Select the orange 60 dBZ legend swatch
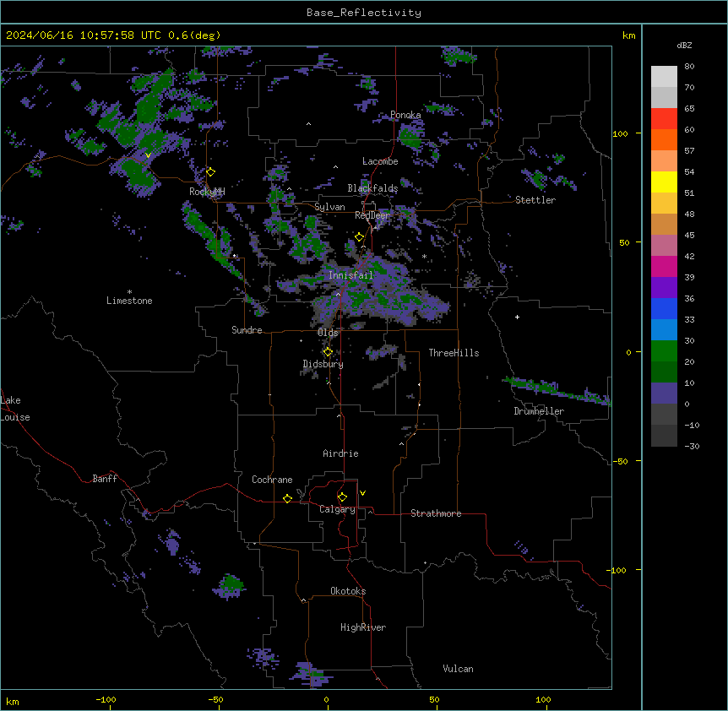 664,139
